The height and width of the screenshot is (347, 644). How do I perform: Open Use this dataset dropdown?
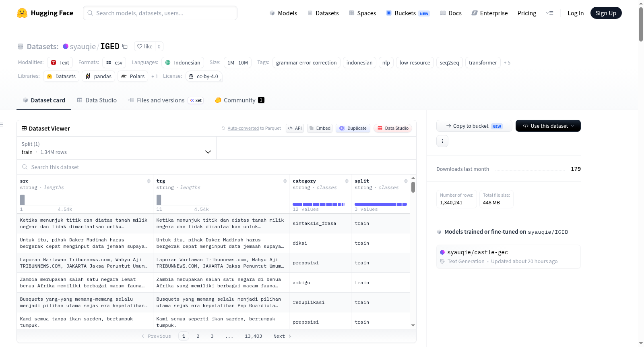pyautogui.click(x=548, y=126)
